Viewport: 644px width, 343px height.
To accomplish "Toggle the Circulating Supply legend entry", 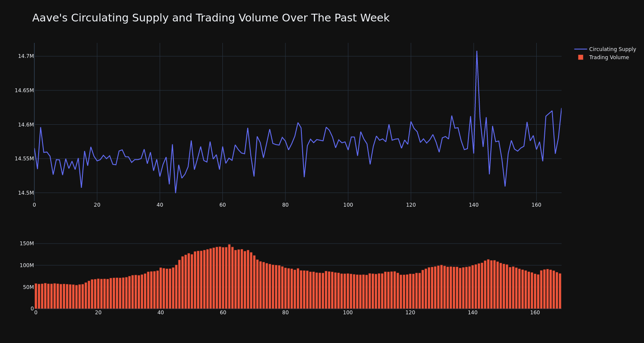I will click(x=605, y=49).
